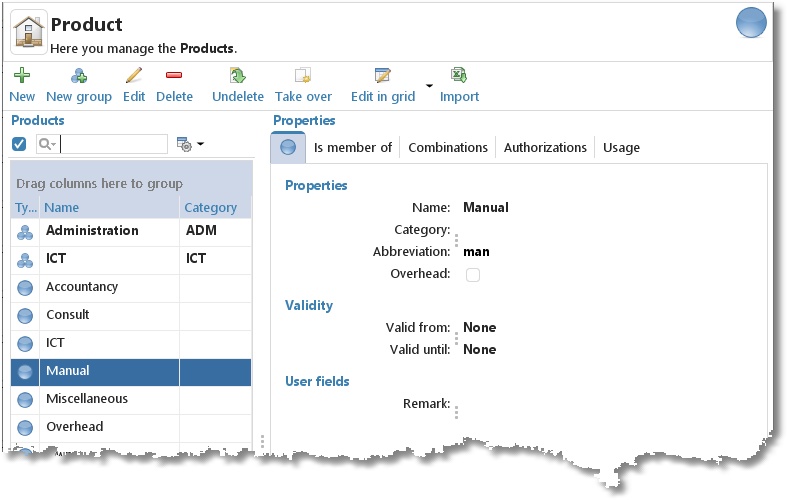The image size is (788, 502).
Task: Click the pencil Edit icon
Action: tap(134, 75)
